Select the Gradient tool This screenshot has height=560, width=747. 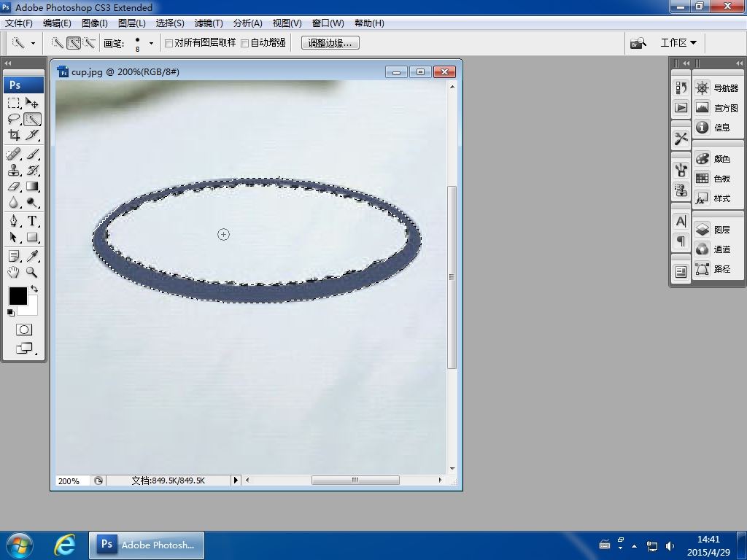click(32, 186)
